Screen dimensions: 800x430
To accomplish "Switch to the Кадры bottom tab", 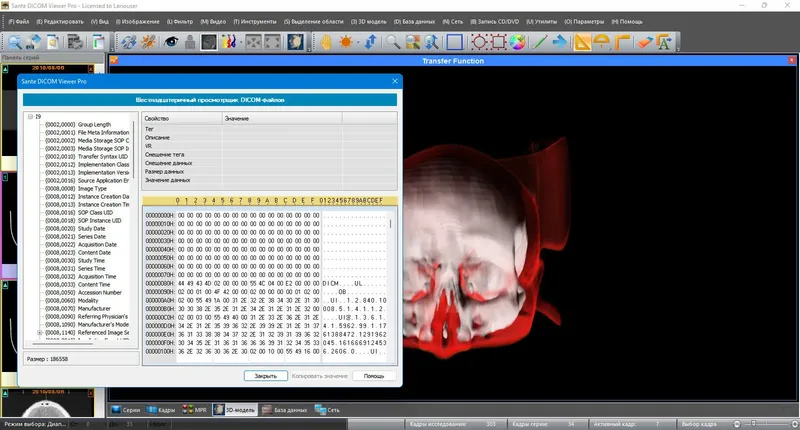I will tap(160, 410).
